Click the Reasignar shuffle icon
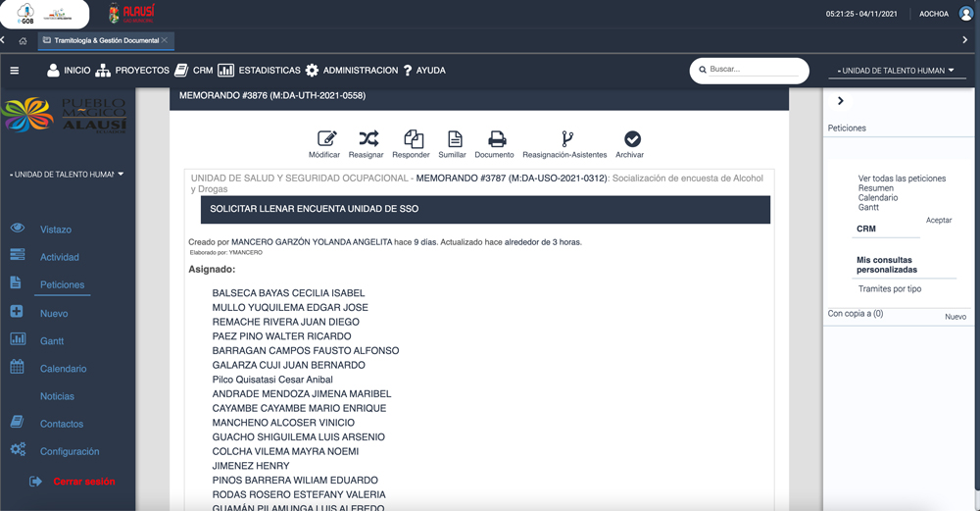Viewport: 980px width, 511px height. (x=367, y=139)
